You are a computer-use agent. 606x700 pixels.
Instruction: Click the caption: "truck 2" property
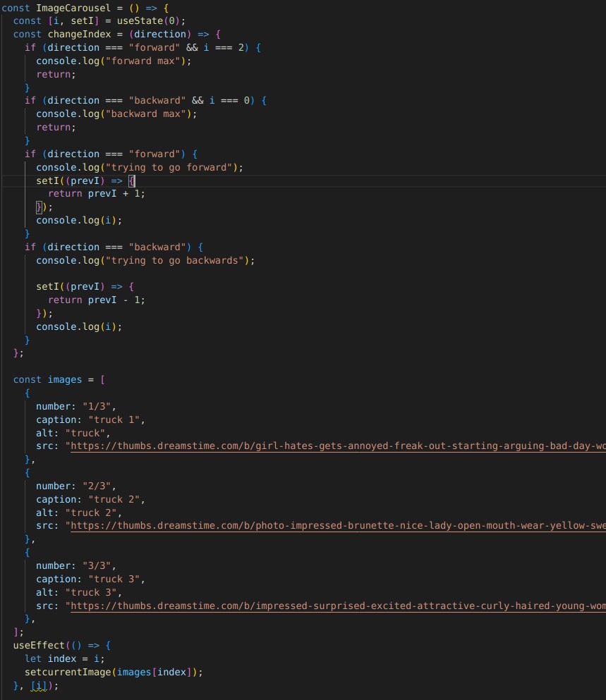point(90,499)
